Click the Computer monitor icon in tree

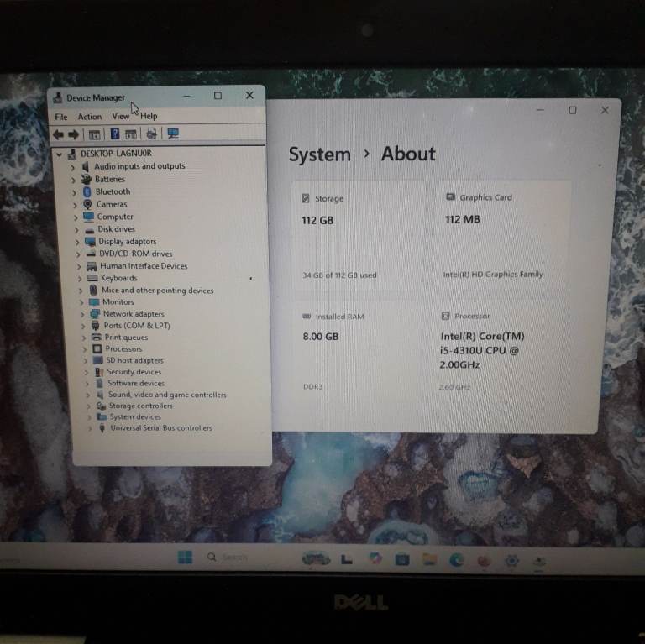(x=88, y=217)
